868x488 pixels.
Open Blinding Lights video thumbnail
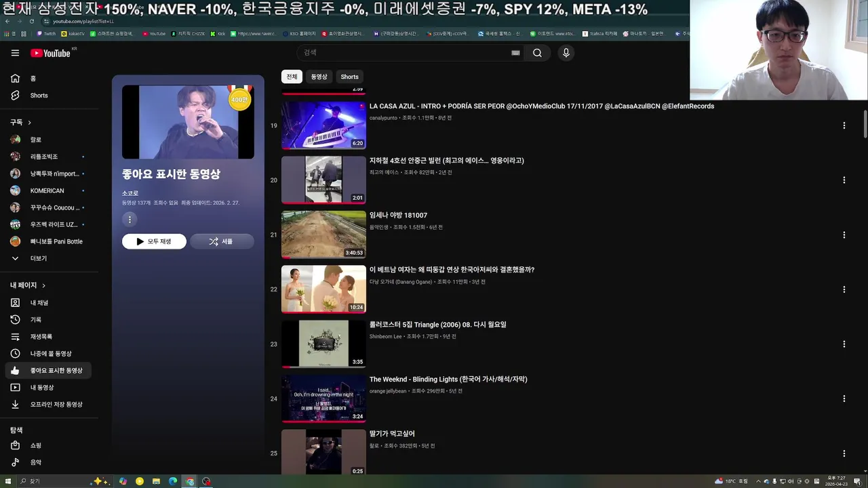click(x=323, y=399)
